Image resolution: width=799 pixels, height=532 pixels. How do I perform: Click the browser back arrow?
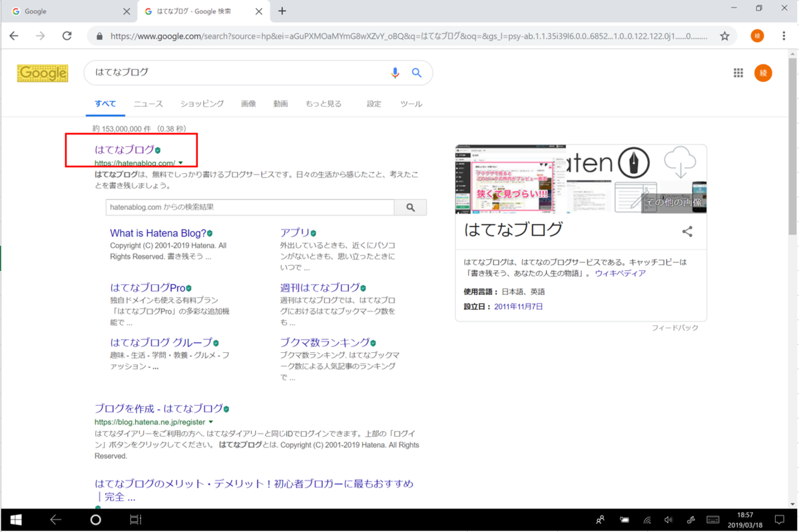[x=14, y=36]
